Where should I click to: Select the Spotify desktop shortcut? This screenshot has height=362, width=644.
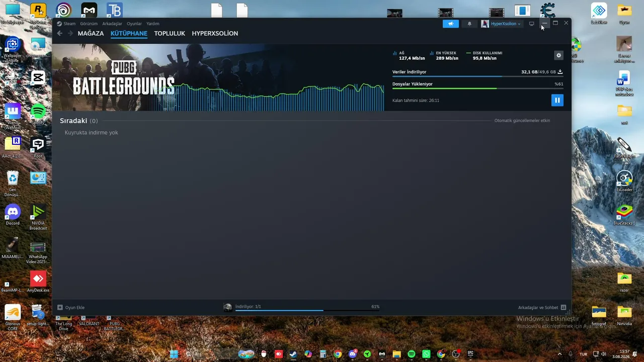pyautogui.click(x=38, y=114)
